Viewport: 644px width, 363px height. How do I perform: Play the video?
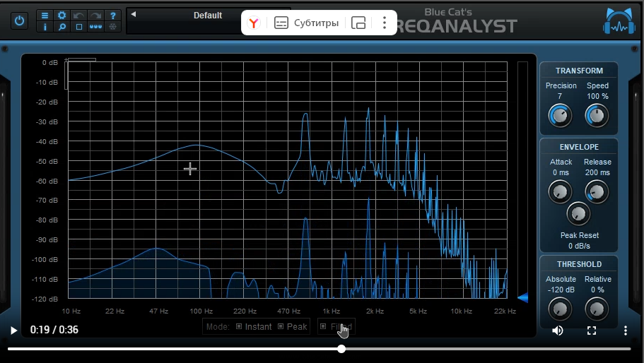(13, 331)
